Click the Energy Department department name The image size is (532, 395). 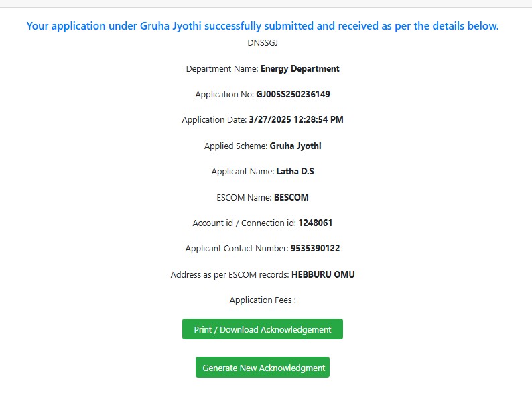coord(300,68)
